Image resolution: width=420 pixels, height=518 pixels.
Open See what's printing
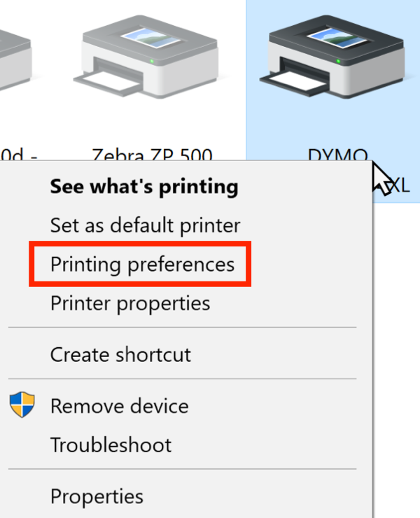click(x=144, y=187)
